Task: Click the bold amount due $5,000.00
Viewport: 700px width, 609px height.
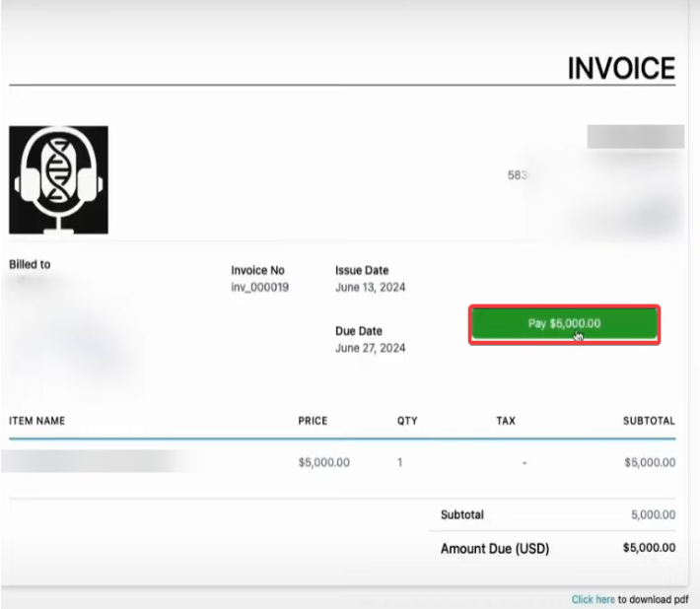Action: (649, 548)
